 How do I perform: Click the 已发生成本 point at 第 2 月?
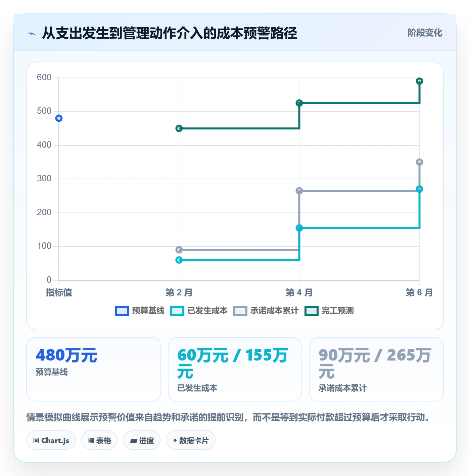(179, 260)
